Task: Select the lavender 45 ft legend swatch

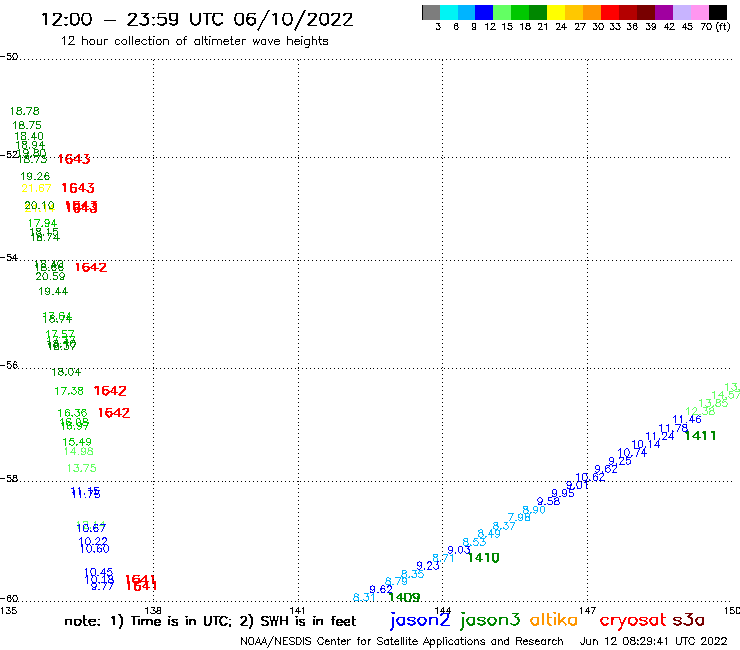Action: pyautogui.click(x=682, y=12)
